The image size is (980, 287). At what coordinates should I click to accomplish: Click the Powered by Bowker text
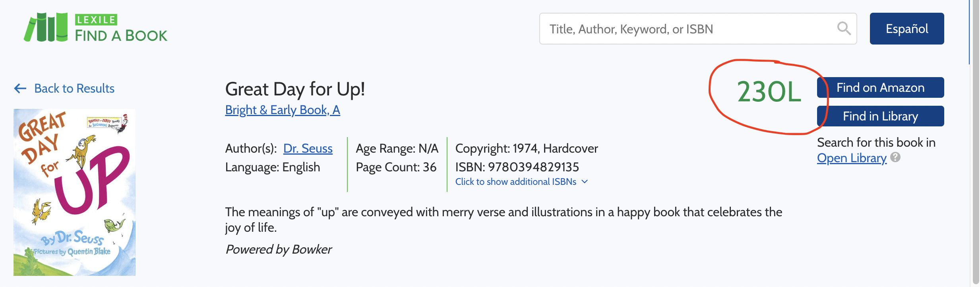click(278, 249)
